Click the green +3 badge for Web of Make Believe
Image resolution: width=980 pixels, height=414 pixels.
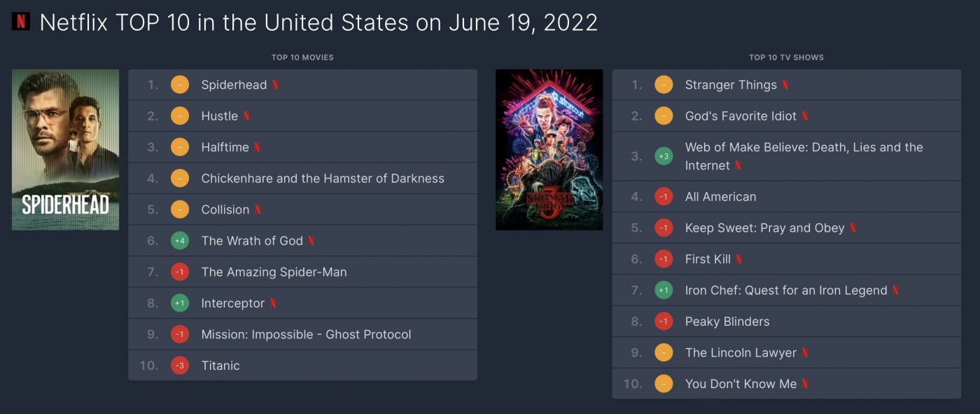click(x=664, y=156)
